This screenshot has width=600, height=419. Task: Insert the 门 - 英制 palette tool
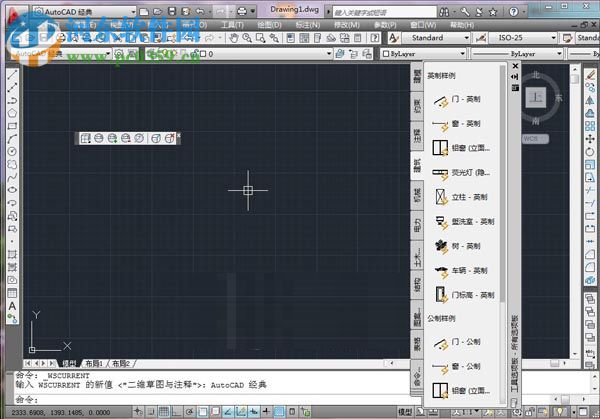(458, 100)
